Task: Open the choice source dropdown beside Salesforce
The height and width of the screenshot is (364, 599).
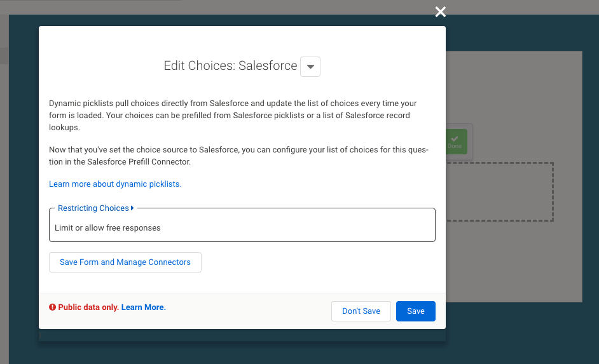Action: (310, 67)
